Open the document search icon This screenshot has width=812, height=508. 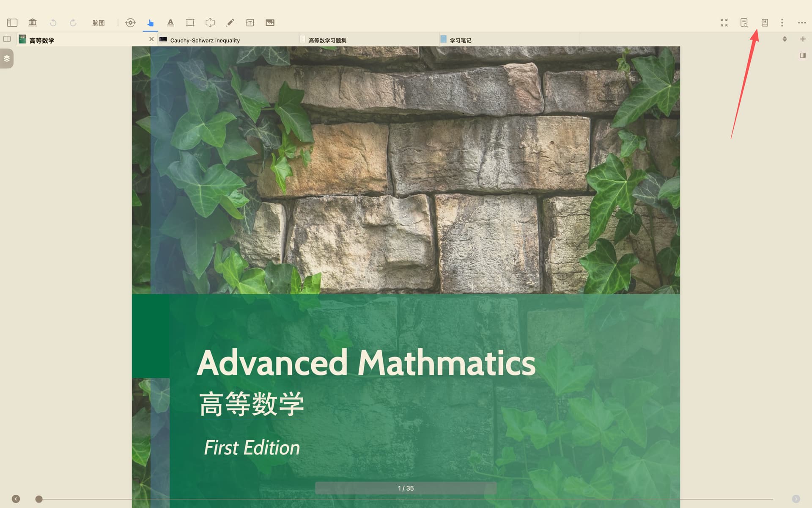[x=744, y=23]
